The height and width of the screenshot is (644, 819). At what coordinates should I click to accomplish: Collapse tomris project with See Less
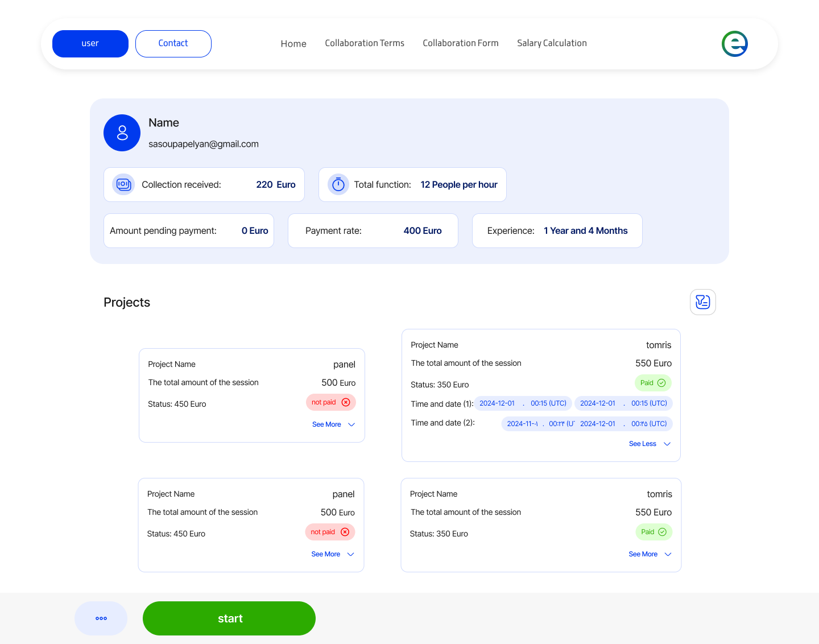point(650,444)
